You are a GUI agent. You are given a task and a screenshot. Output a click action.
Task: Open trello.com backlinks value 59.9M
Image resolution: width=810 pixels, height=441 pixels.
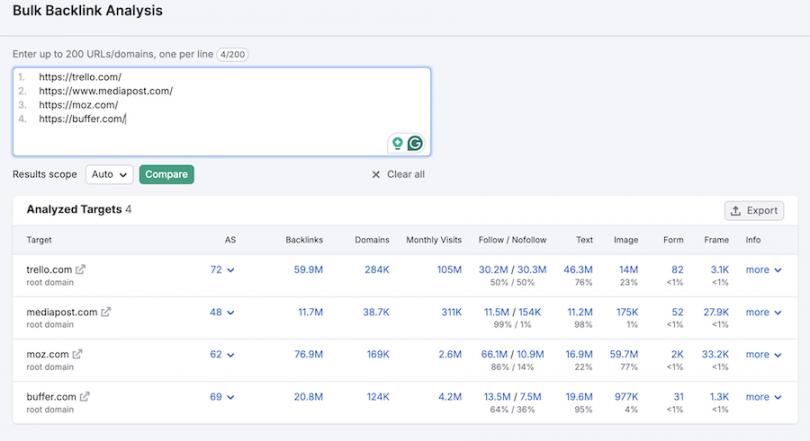coord(308,270)
